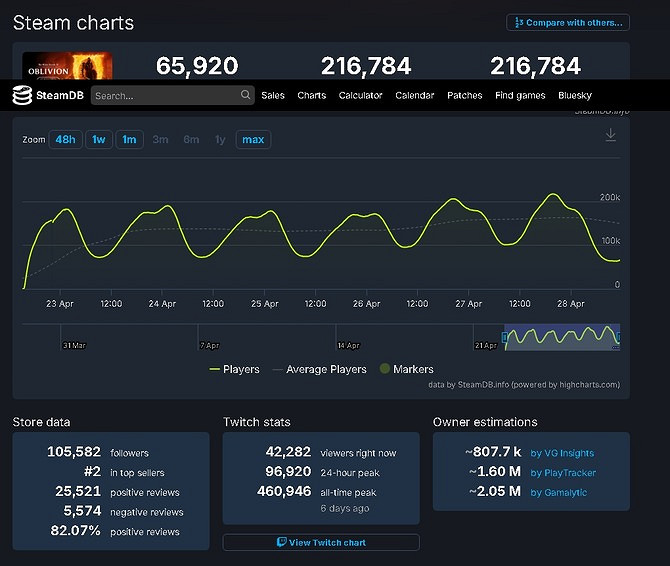Set chart zoom to 1m

[129, 140]
